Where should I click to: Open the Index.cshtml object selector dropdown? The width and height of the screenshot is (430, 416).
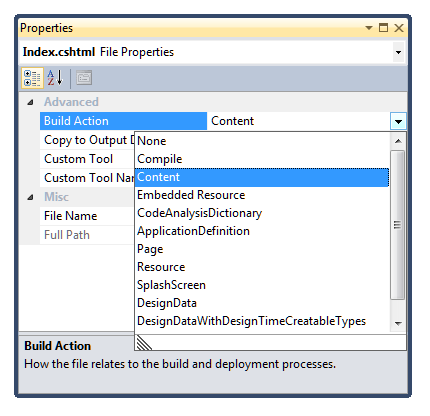pos(398,52)
